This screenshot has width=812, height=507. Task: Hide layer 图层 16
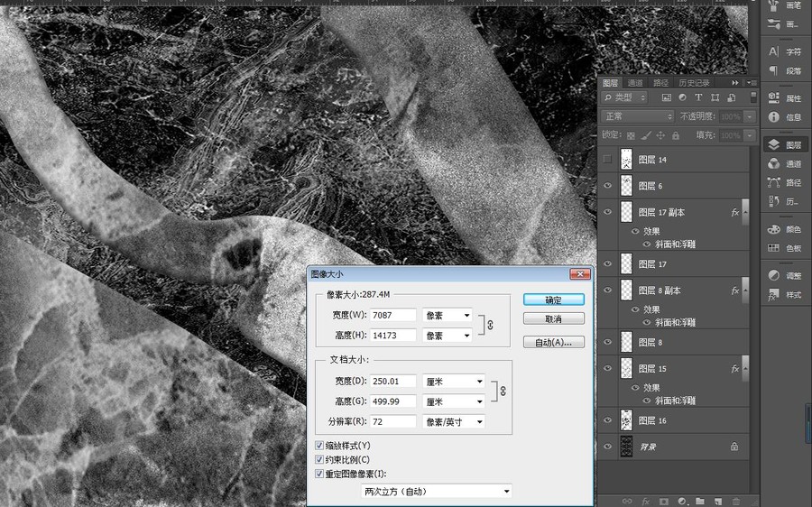(x=607, y=420)
